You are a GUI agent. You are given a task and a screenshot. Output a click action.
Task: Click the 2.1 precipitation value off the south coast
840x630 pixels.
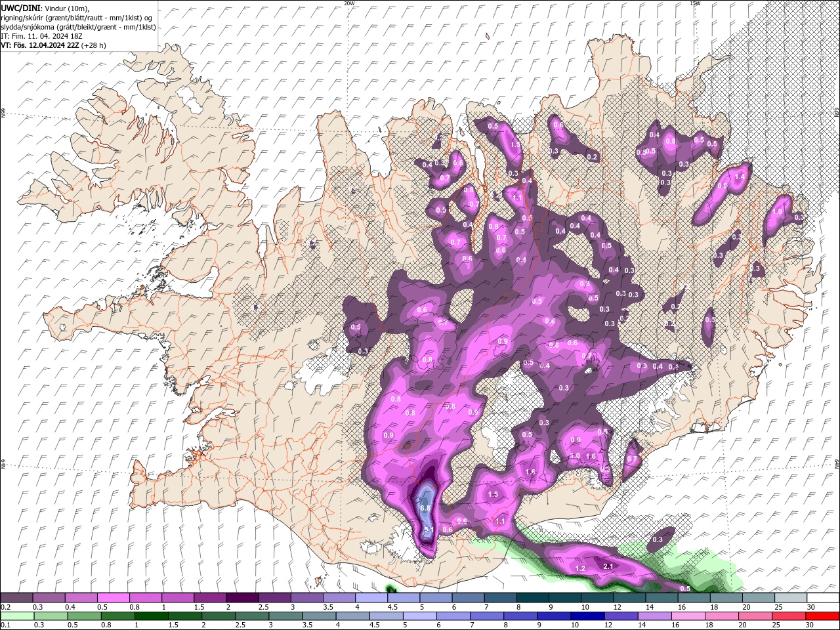tap(608, 566)
